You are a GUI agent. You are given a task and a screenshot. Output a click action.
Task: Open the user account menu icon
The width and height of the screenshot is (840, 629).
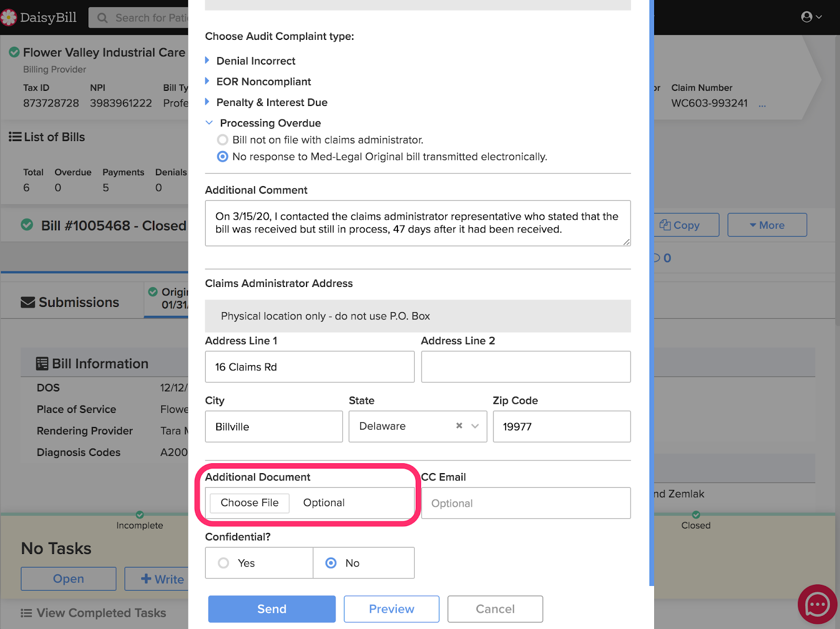click(811, 17)
